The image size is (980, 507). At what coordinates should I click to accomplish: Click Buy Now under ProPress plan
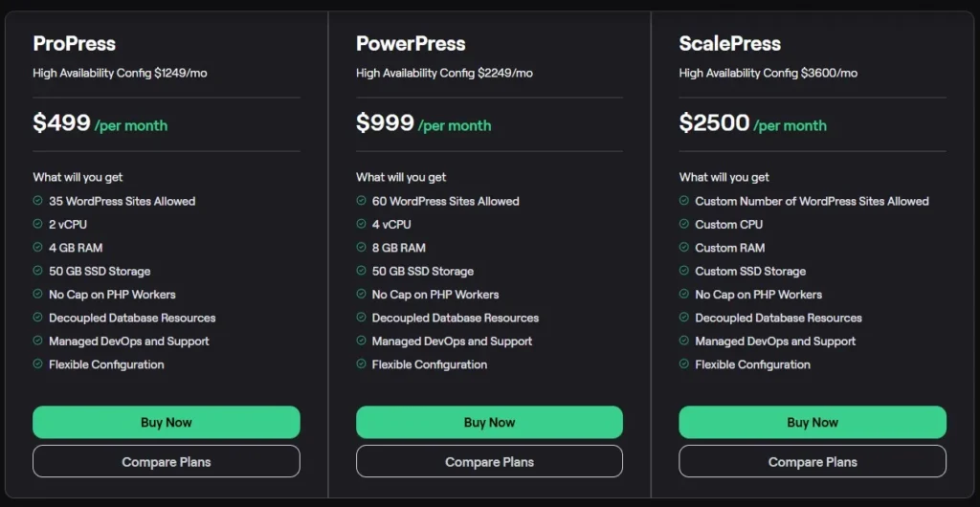(167, 422)
